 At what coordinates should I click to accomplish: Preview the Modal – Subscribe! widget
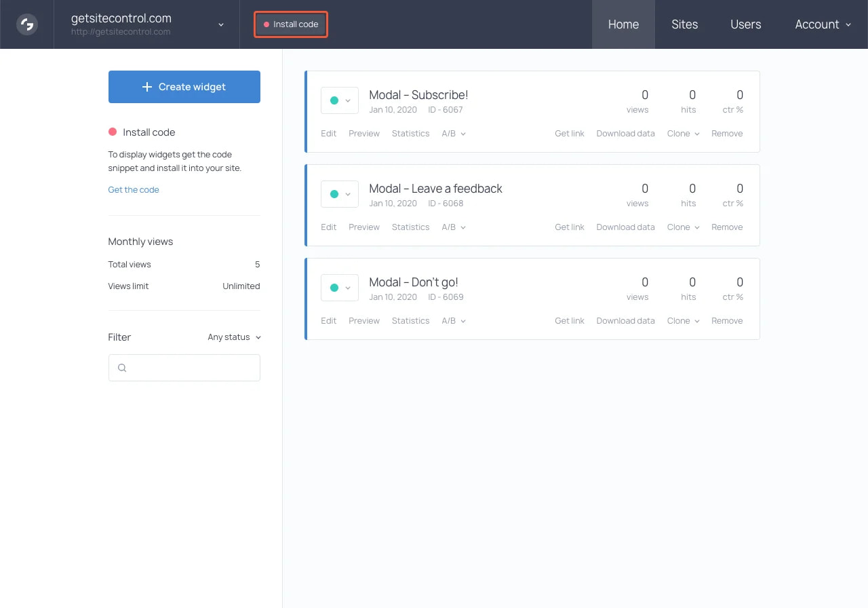[x=364, y=134]
